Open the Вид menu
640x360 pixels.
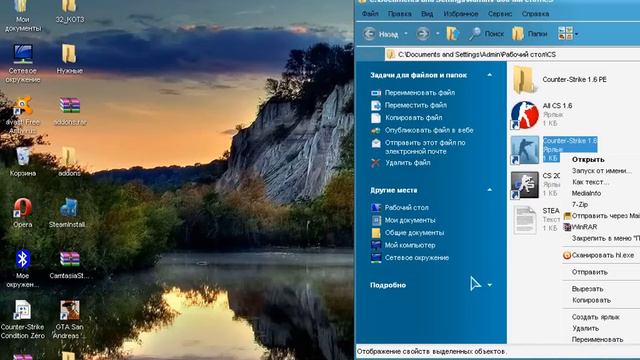coord(427,14)
